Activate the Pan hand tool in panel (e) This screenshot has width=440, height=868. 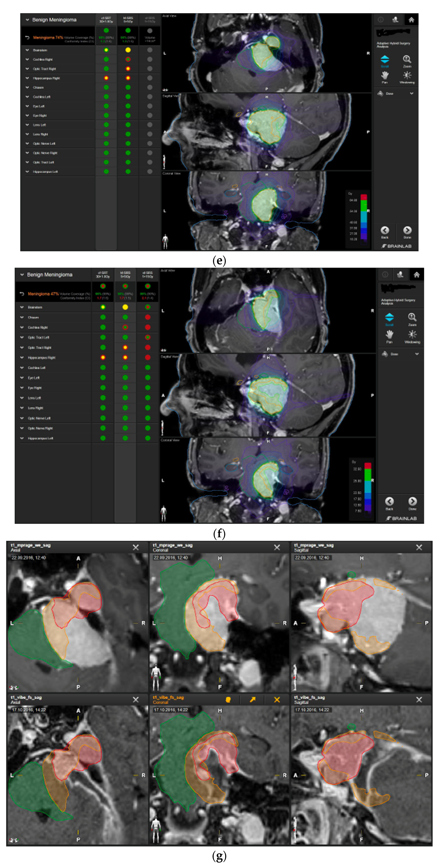tap(385, 75)
